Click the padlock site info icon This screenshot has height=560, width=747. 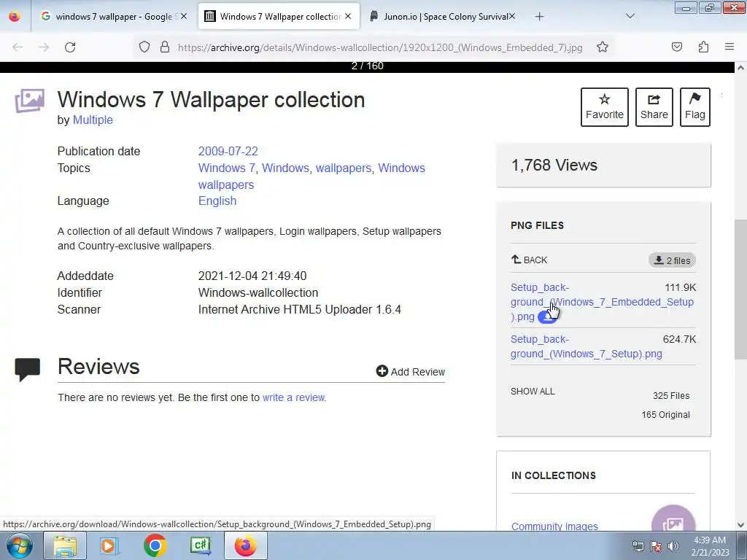tap(165, 47)
